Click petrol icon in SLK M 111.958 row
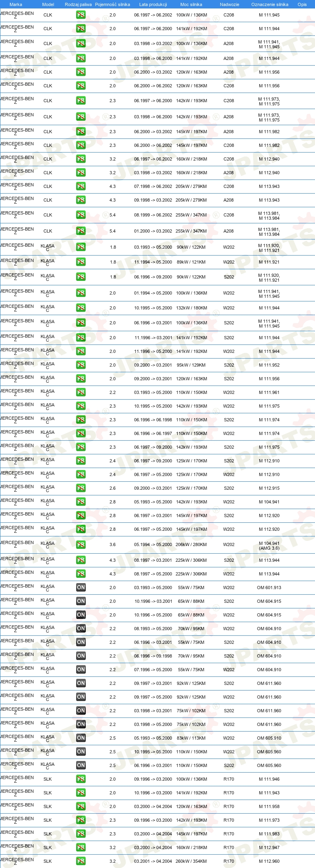 (x=81, y=806)
